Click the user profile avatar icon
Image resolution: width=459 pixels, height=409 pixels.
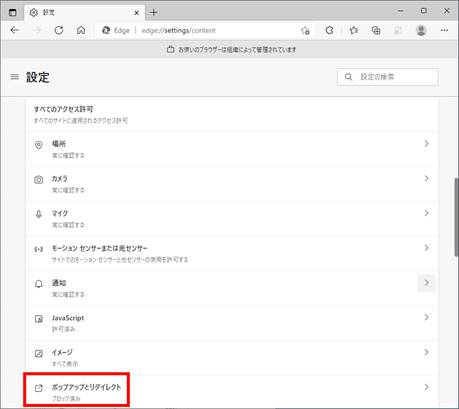point(421,30)
